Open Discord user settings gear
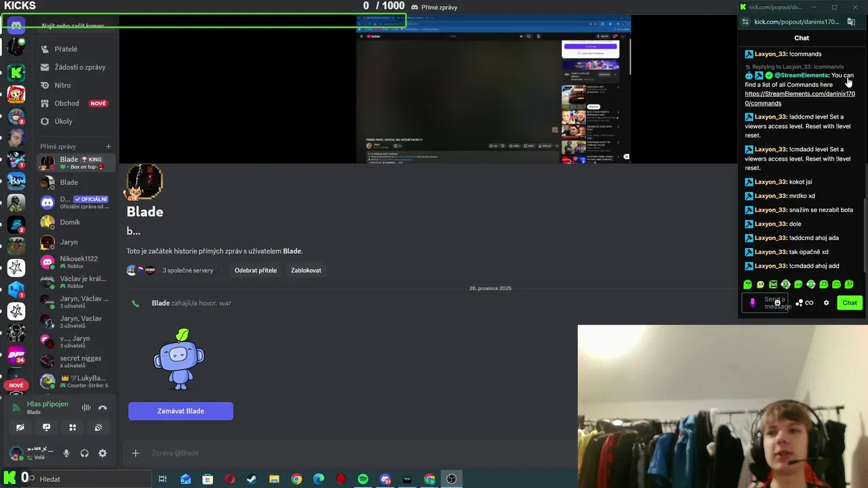This screenshot has height=488, width=868. pos(102,453)
